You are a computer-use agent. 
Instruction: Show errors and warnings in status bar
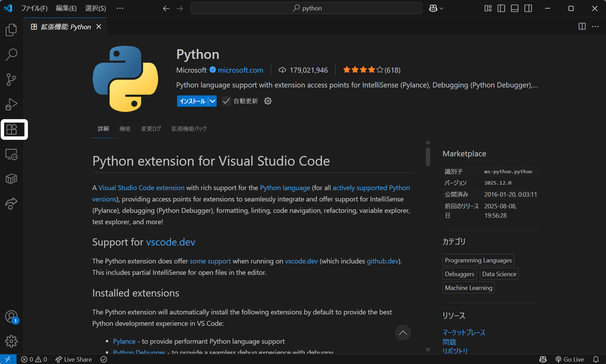pos(34,359)
